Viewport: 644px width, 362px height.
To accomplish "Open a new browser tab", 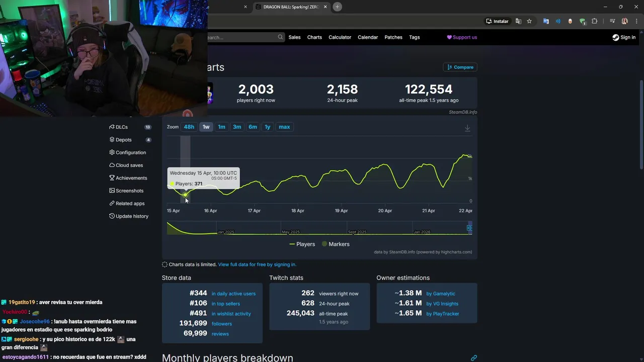I will coord(337,7).
